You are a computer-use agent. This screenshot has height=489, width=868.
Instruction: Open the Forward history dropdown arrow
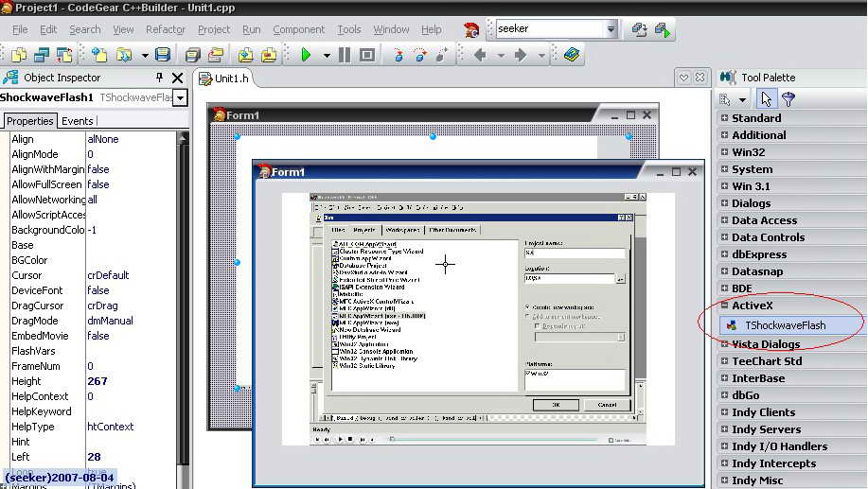pos(540,55)
